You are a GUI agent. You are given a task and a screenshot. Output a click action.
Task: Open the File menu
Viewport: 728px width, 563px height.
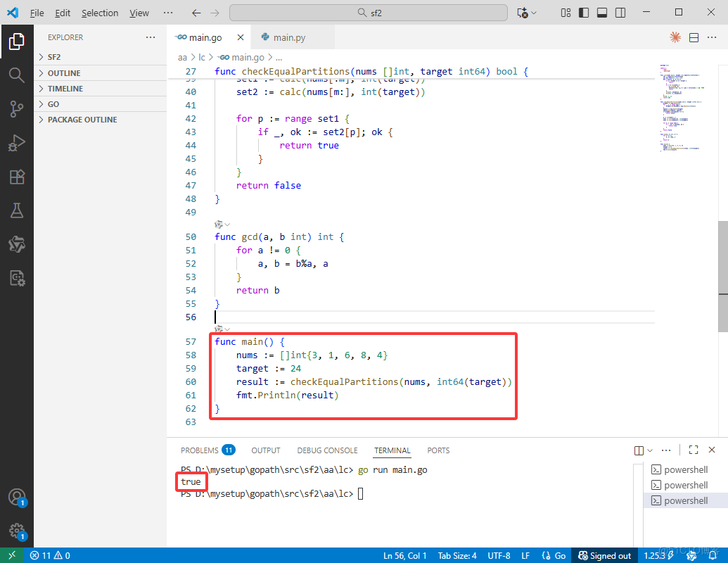pyautogui.click(x=37, y=13)
